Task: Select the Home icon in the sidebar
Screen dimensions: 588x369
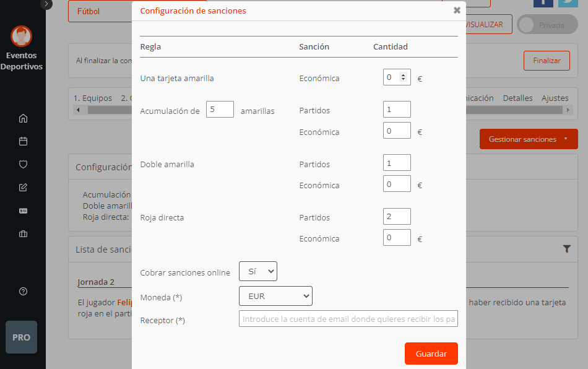Action: (x=23, y=118)
